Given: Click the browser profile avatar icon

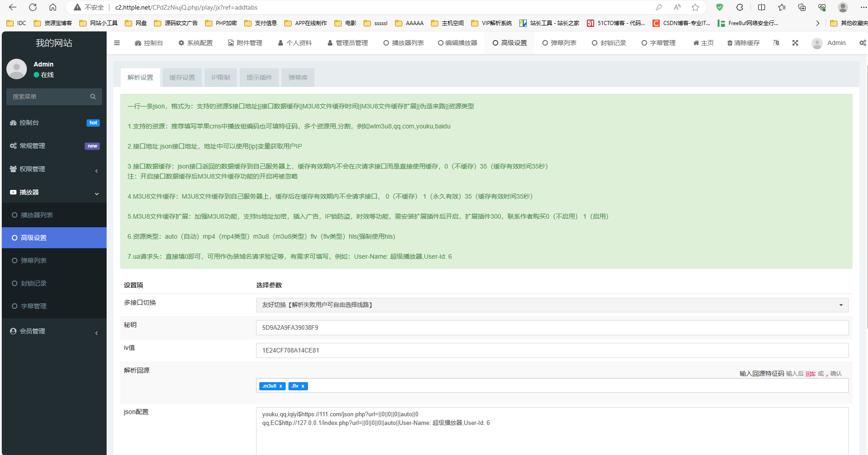Looking at the screenshot, I should (x=843, y=7).
